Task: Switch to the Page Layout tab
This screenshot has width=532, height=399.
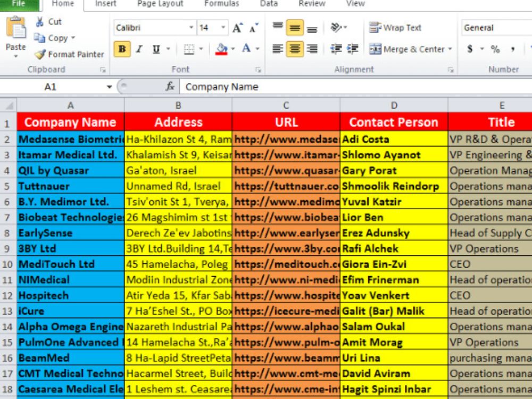Action: click(x=160, y=4)
